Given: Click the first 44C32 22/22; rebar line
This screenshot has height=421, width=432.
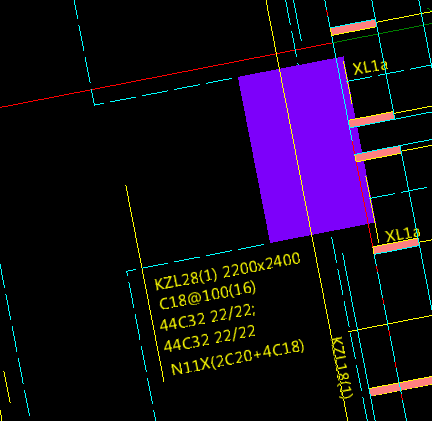Looking at the screenshot, I should coord(207,317).
